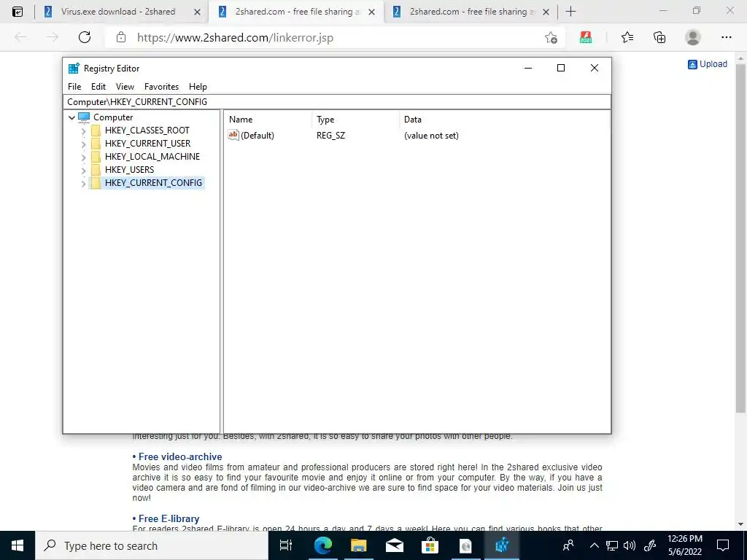Open Edge Collections
Viewport: 747px width, 560px height.
[x=659, y=37]
